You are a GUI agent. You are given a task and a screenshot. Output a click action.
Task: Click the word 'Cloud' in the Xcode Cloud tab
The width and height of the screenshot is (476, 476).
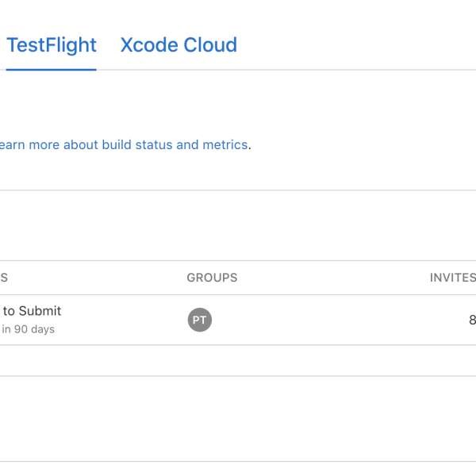(210, 45)
